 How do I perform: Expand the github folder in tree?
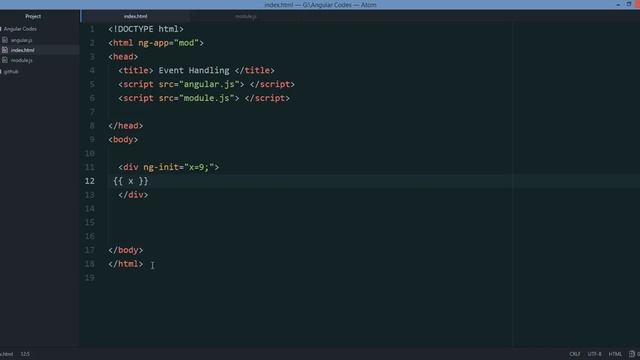tap(10, 71)
